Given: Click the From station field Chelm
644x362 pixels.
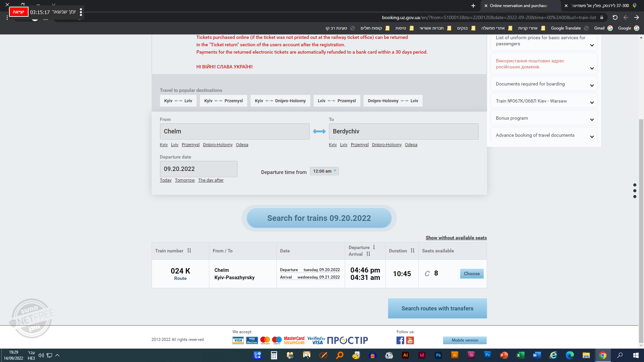Looking at the screenshot, I should [x=234, y=131].
